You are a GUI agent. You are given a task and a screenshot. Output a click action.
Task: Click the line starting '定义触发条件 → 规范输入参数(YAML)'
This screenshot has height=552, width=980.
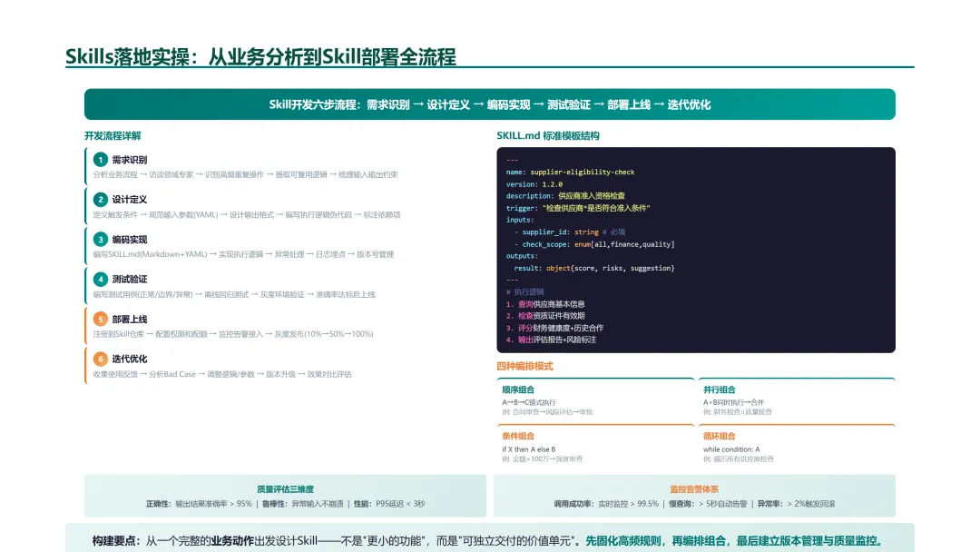(247, 215)
